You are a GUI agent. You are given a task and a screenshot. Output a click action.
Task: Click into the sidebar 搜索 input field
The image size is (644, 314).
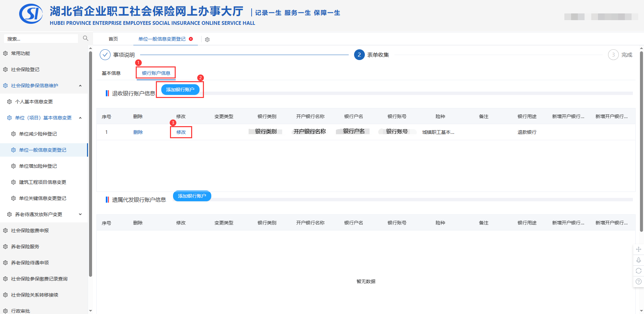40,39
